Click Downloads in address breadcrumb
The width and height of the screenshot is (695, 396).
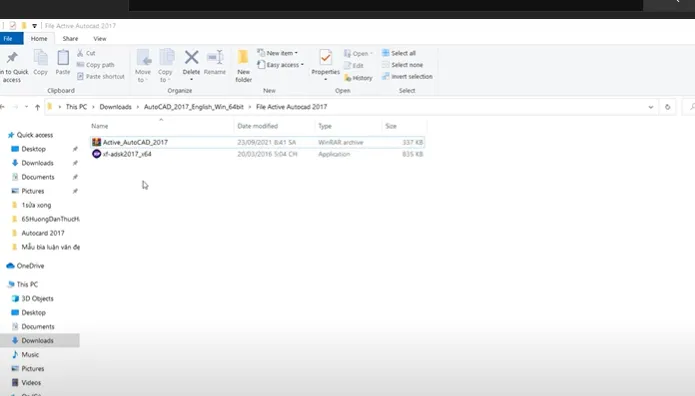coord(115,107)
